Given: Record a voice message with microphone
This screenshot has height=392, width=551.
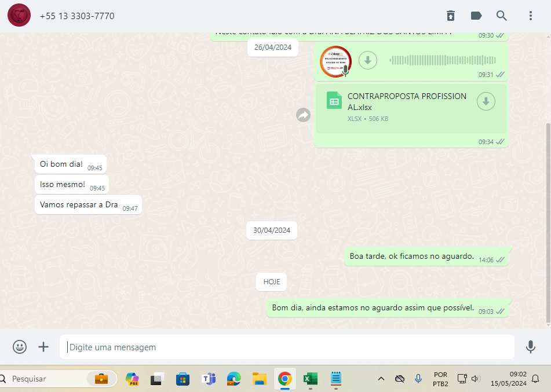Looking at the screenshot, I should (531, 347).
